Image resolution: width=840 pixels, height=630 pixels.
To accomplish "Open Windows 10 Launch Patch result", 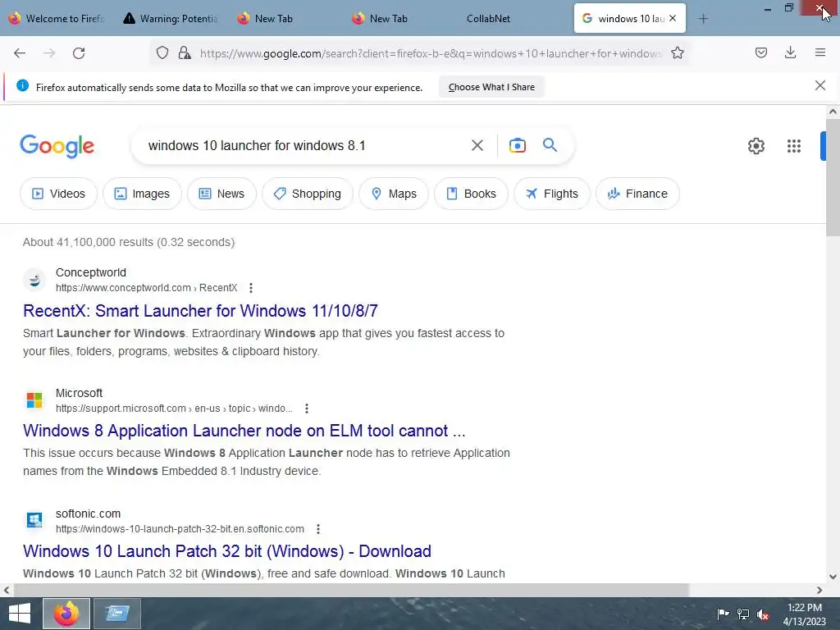I will pyautogui.click(x=227, y=551).
